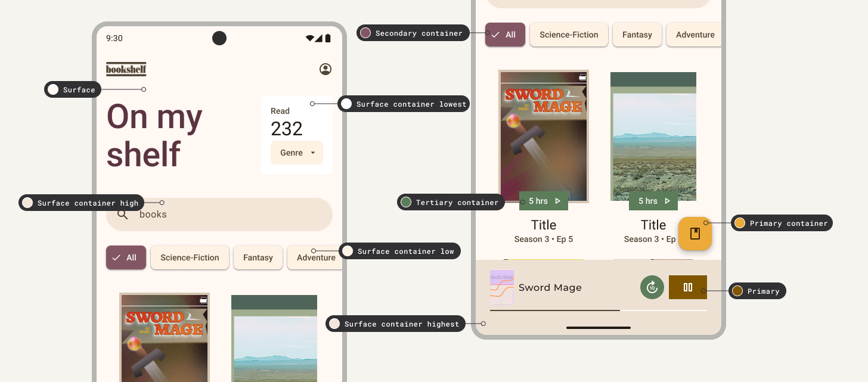Select the checked All chip in right phone

coord(505,35)
